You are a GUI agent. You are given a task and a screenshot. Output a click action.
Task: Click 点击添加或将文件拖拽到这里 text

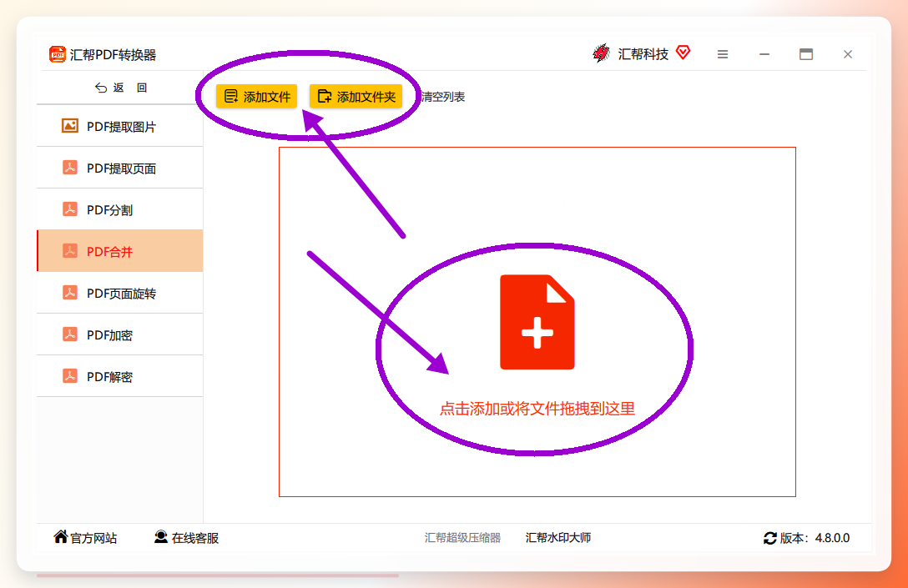537,409
